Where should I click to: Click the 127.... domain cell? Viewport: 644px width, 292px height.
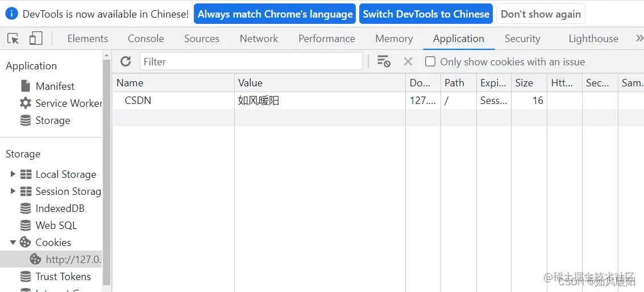(x=423, y=100)
